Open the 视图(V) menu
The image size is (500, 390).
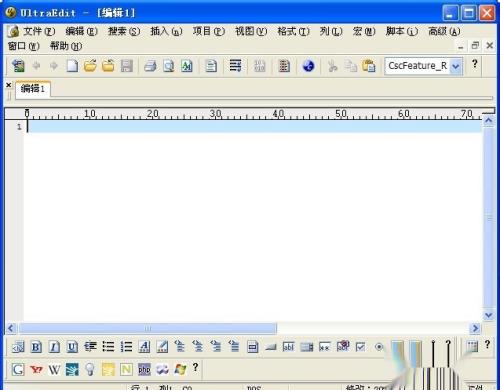click(x=251, y=31)
